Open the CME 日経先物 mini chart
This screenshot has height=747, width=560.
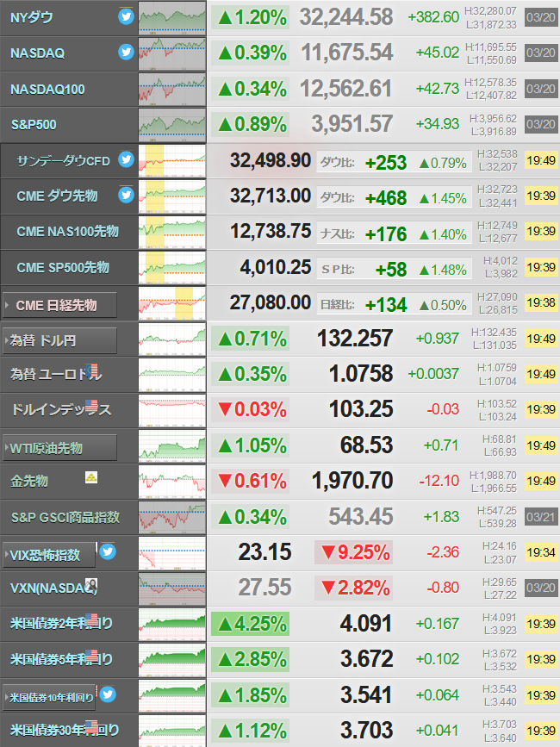tap(172, 303)
